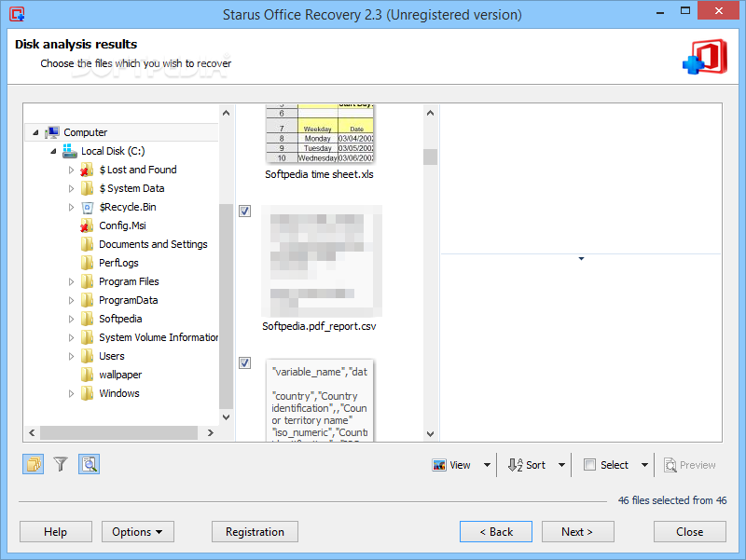Click the file list vertical scrollbar thumb
The width and height of the screenshot is (746, 560).
(x=430, y=157)
